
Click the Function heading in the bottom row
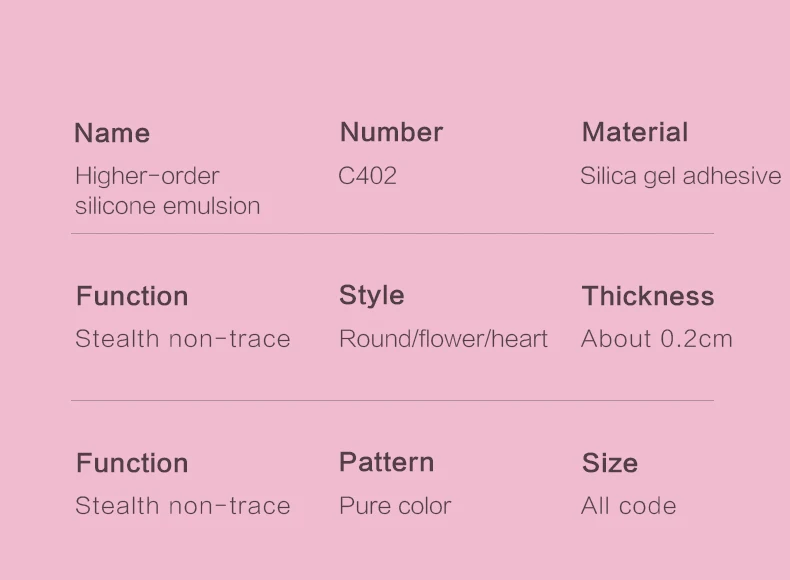(132, 463)
